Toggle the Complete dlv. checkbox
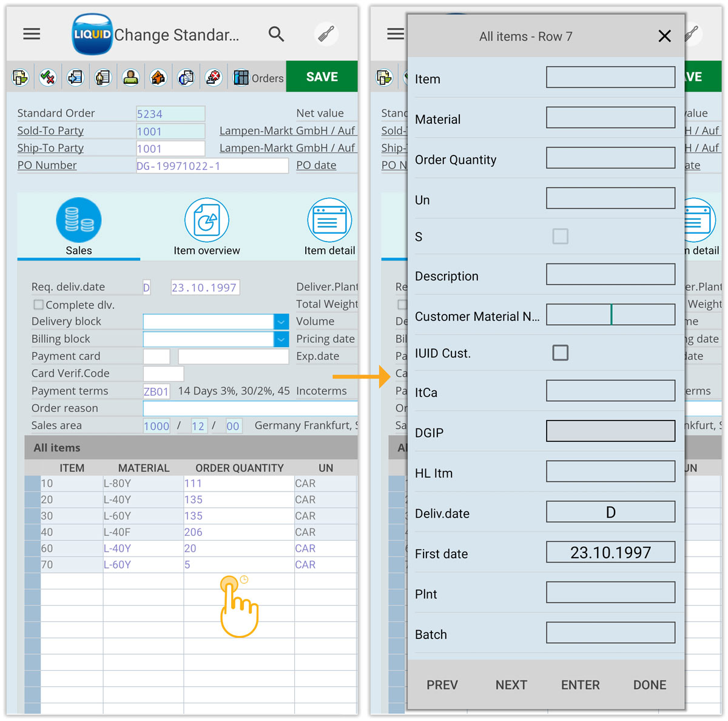Image resolution: width=728 pixels, height=721 pixels. coord(39,305)
